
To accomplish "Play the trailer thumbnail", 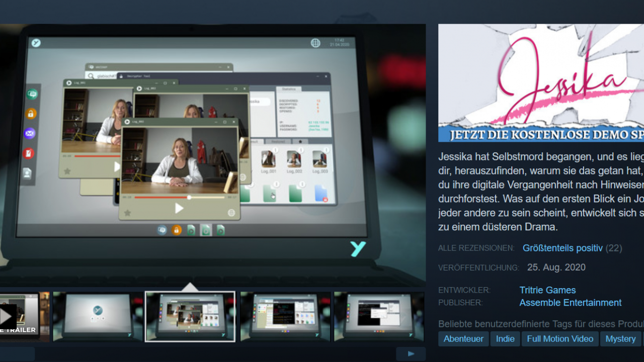I will click(8, 317).
